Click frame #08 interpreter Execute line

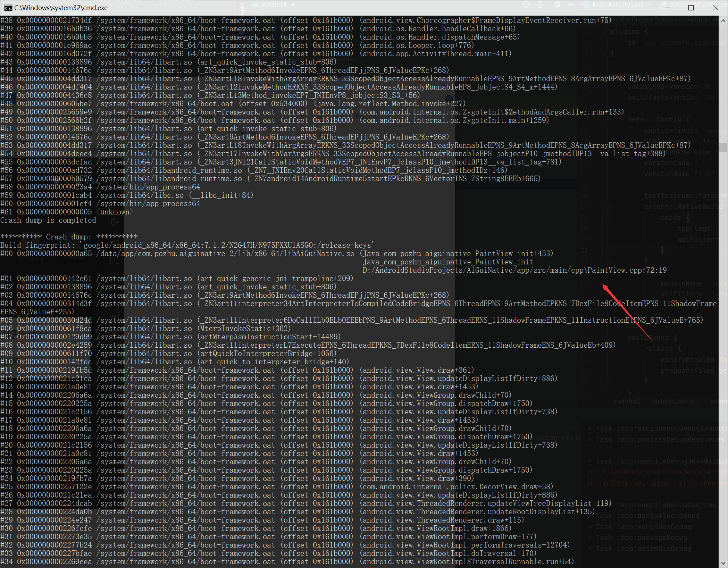[x=308, y=345]
